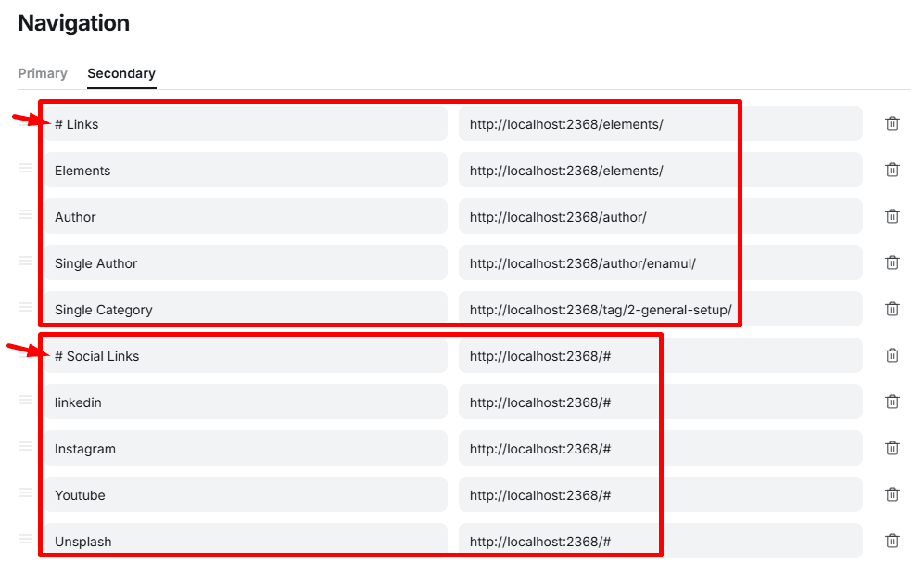Switch to the Primary navigation tab
Screen dimensions: 924x562
tap(43, 73)
